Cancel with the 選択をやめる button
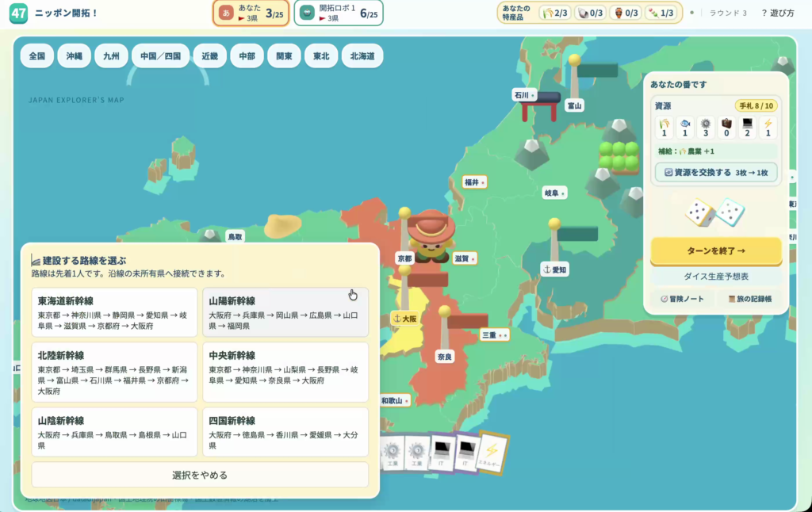Image resolution: width=812 pixels, height=512 pixels. (x=200, y=475)
